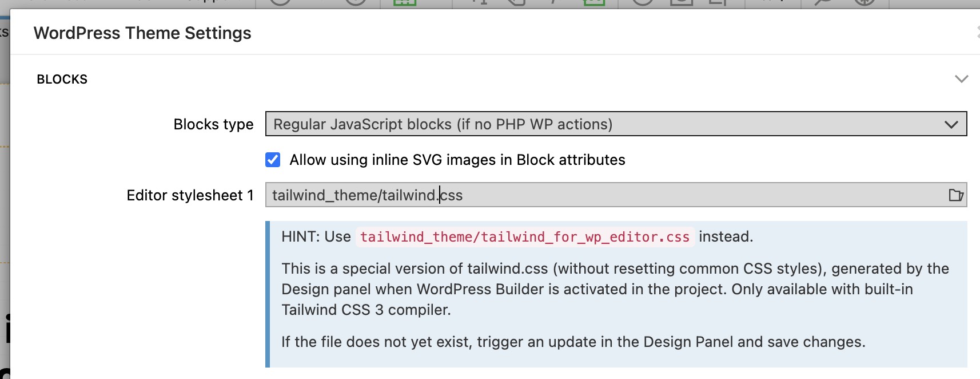Click the tailwind_for_wp_editor.css code hint

pyautogui.click(x=525, y=237)
